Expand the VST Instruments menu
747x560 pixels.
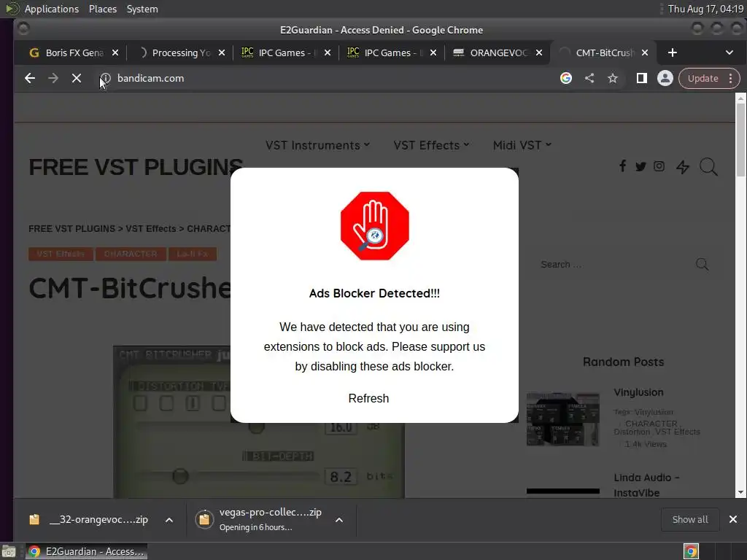317,145
